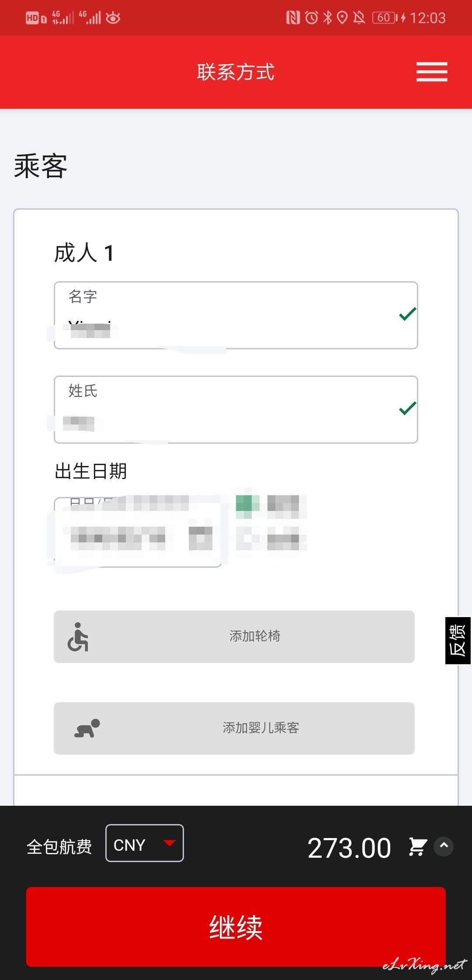Open the shopping cart icon
The width and height of the screenshot is (472, 980).
417,846
